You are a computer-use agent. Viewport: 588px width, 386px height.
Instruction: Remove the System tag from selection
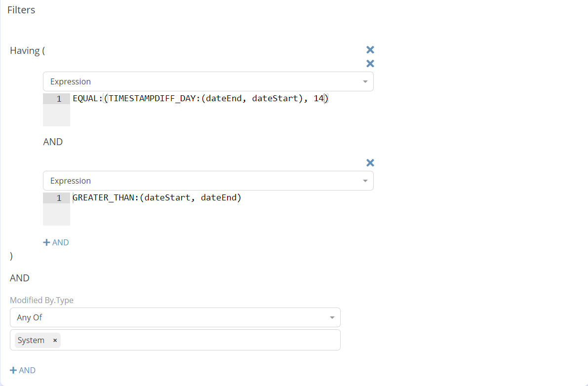click(55, 341)
